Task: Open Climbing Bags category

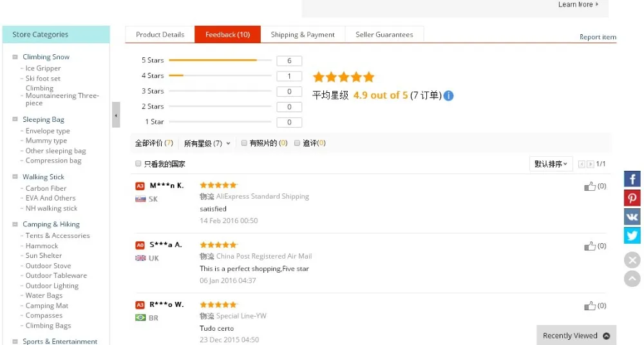Action: tap(48, 326)
